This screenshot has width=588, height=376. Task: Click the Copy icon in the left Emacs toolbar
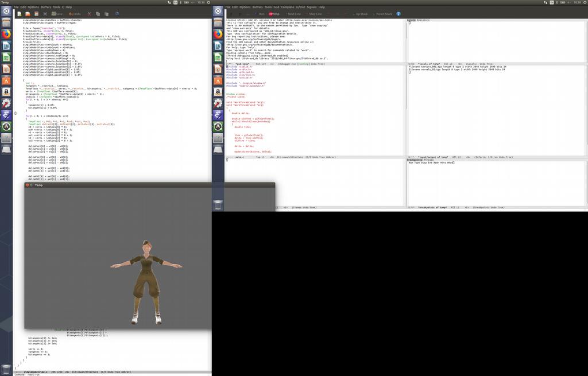[x=98, y=14]
